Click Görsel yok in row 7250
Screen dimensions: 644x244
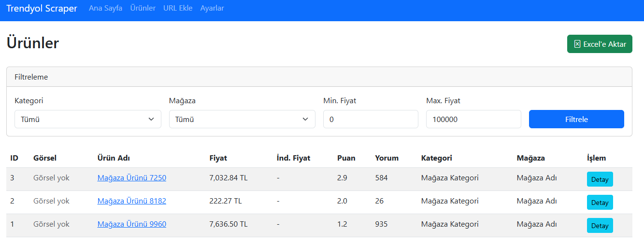pyautogui.click(x=51, y=178)
